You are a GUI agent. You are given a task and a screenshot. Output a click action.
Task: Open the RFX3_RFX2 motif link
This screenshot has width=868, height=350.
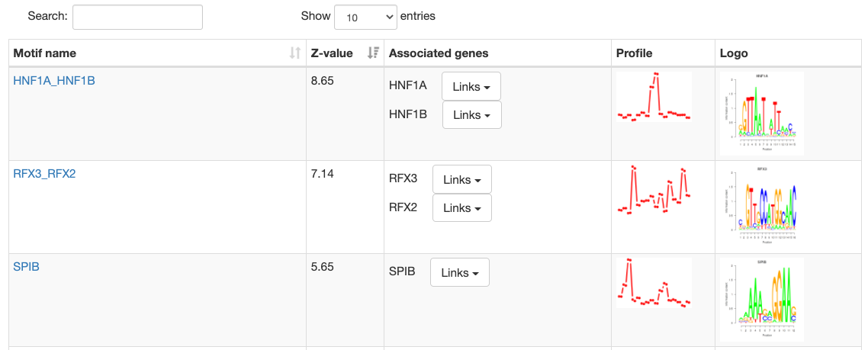[44, 173]
